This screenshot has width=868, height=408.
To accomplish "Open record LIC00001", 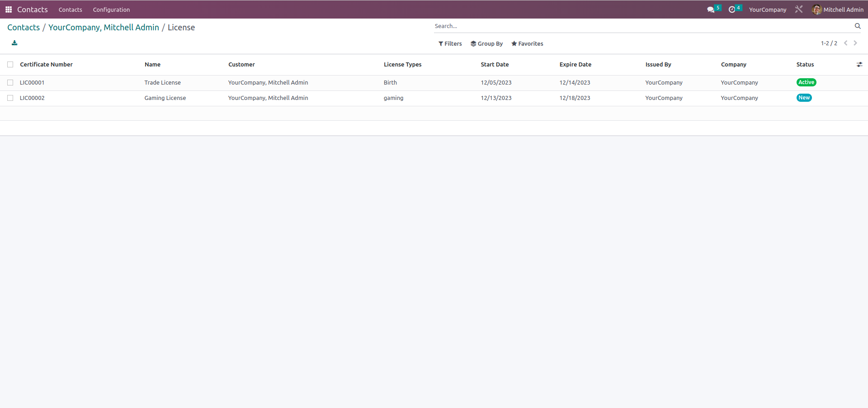I will [x=32, y=83].
